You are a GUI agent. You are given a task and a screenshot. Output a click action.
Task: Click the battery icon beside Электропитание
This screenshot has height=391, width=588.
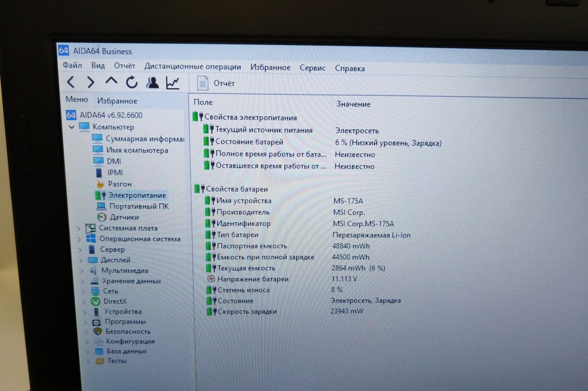tap(100, 195)
